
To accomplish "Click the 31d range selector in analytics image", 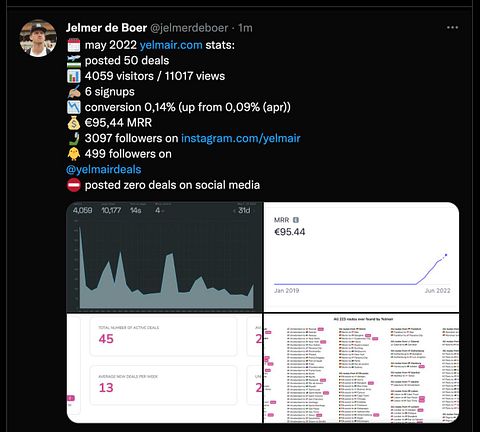I will (242, 210).
